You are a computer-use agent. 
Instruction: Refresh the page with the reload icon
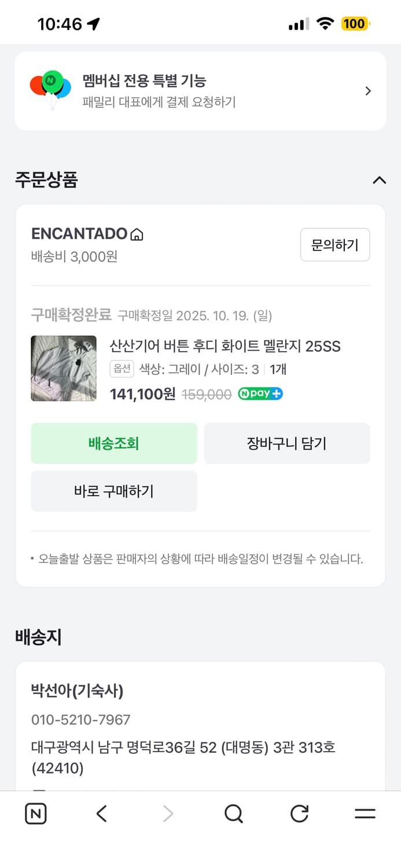point(299,813)
